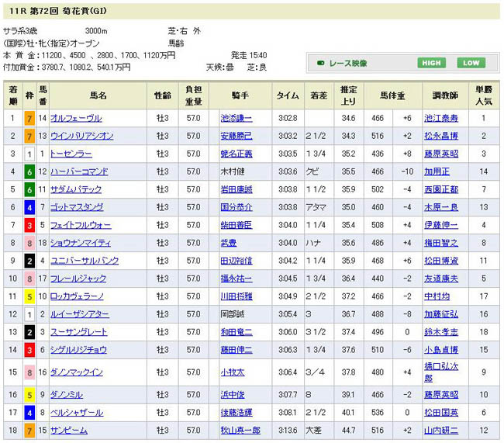This screenshot has height=443, width=504.
Task: Open trainer 松永昌博's profile
Action: (442, 136)
